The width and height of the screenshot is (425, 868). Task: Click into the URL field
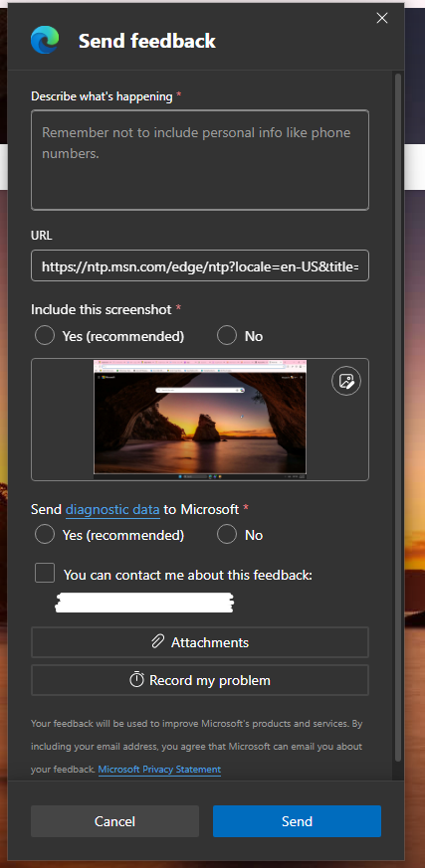click(x=200, y=265)
